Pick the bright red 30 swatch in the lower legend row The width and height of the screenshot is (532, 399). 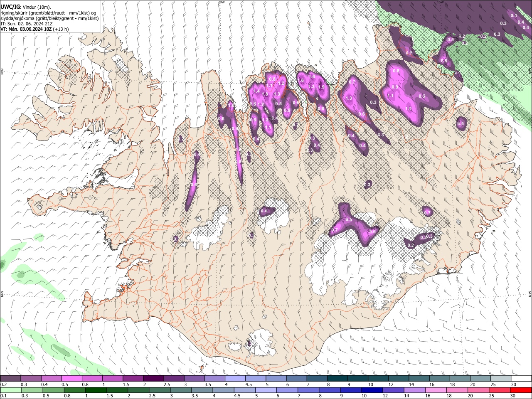pos(521,390)
